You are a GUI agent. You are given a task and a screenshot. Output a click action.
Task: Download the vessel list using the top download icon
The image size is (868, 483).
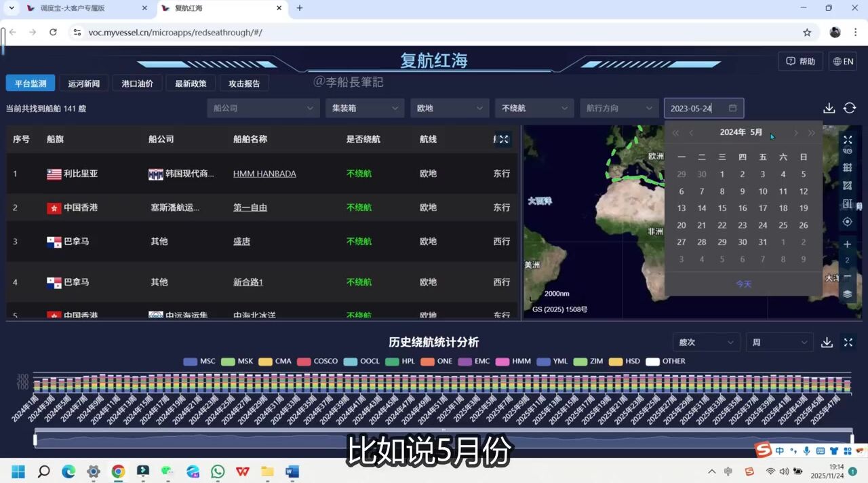tap(829, 109)
